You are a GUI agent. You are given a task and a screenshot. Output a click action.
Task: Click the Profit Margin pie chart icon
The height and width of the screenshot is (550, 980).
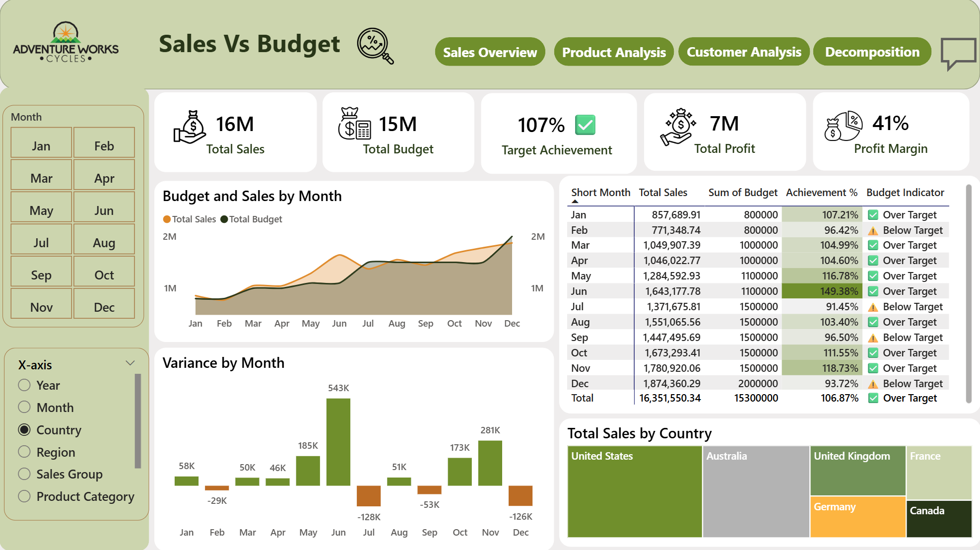point(843,126)
